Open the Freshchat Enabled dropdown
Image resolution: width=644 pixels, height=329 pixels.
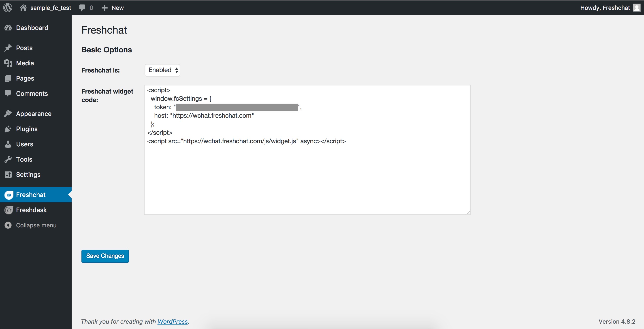pyautogui.click(x=162, y=70)
